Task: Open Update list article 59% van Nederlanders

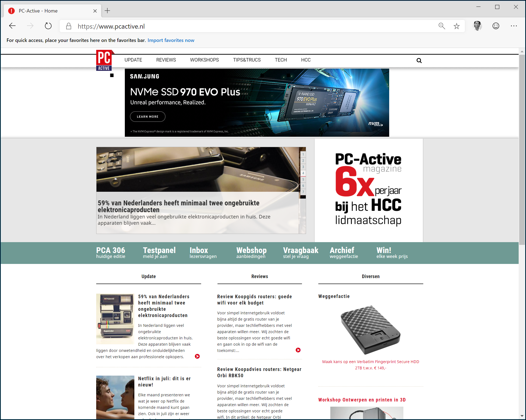Action: (164, 306)
